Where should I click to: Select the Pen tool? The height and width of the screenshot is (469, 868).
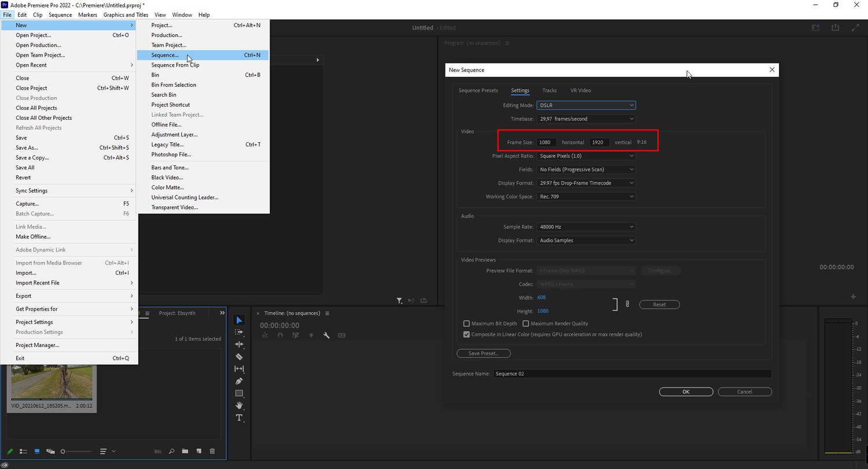click(239, 381)
